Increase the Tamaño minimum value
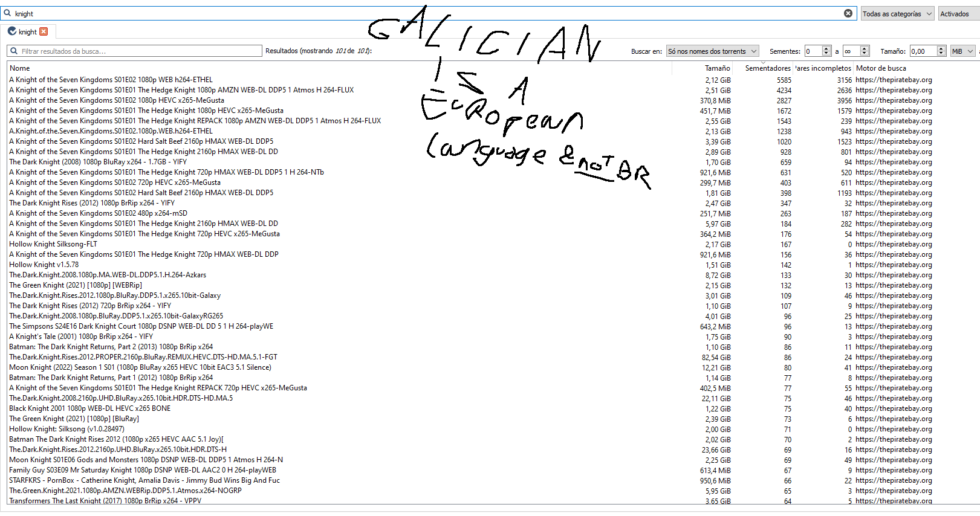 tap(941, 49)
